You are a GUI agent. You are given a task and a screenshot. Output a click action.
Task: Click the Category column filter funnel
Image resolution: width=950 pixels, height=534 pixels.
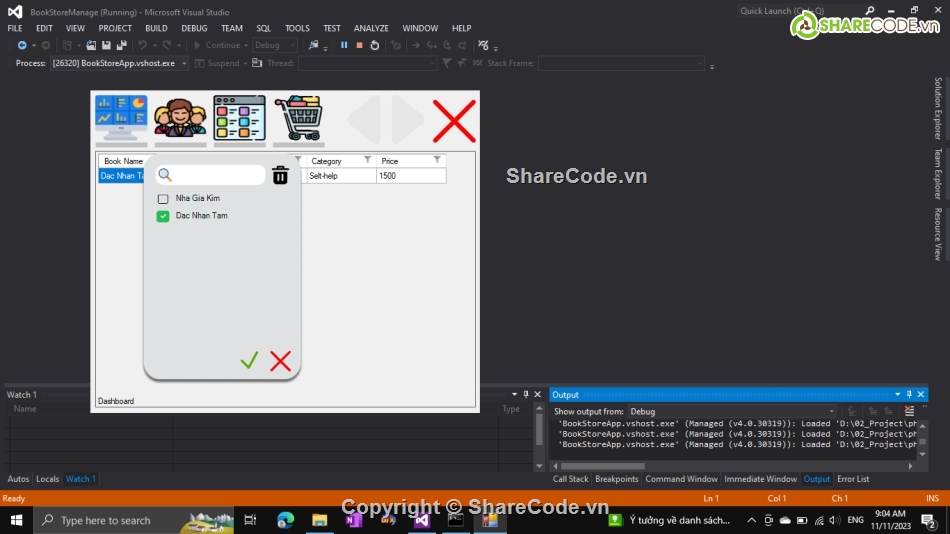click(367, 160)
